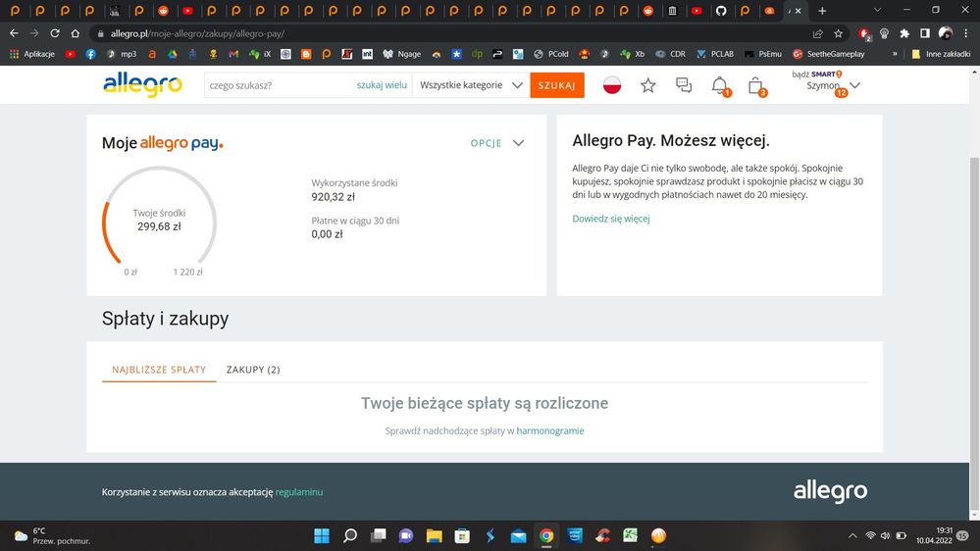Click the Allegro logo in the header
This screenshot has height=551, width=980.
click(x=142, y=85)
